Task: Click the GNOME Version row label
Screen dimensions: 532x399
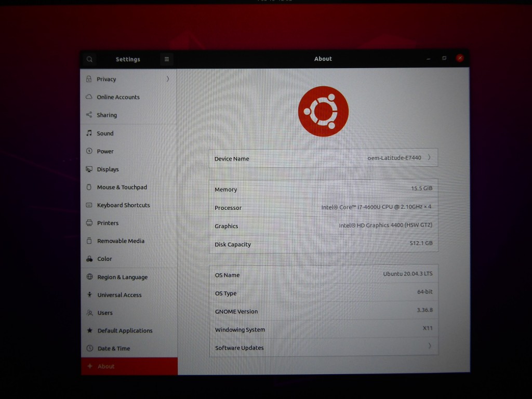Action: pyautogui.click(x=236, y=312)
